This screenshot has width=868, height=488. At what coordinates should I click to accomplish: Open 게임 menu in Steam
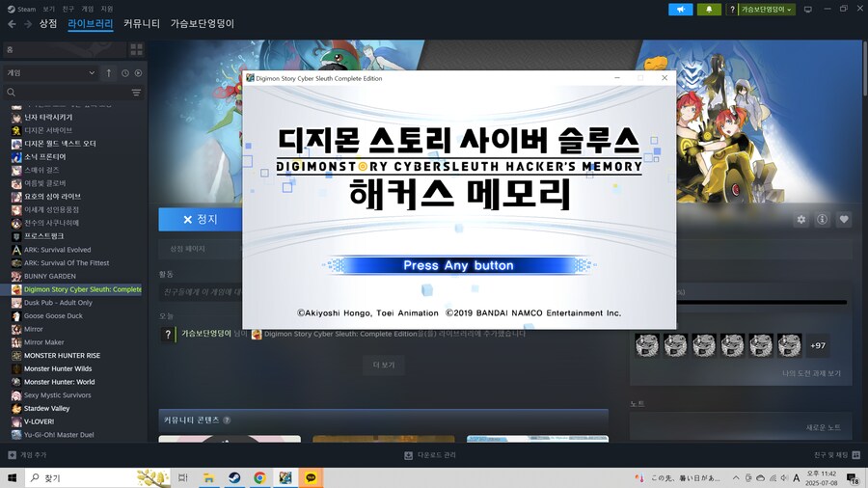click(88, 9)
